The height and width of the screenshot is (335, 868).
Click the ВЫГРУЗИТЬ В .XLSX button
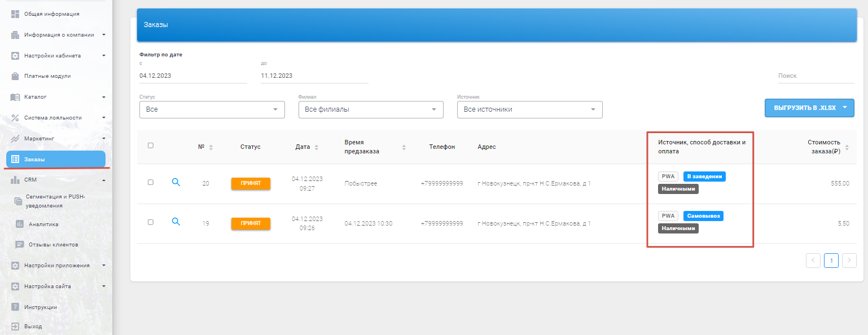803,108
